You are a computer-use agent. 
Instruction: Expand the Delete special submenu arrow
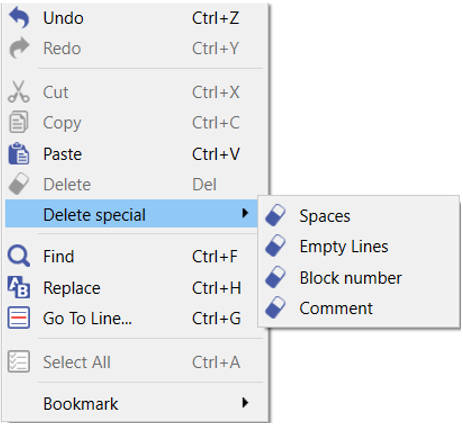click(245, 213)
